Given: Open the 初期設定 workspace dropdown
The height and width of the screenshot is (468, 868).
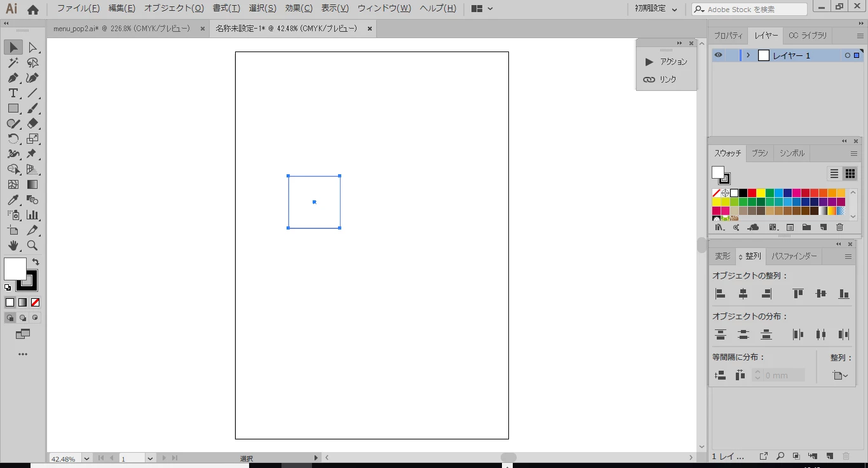Looking at the screenshot, I should pos(656,9).
